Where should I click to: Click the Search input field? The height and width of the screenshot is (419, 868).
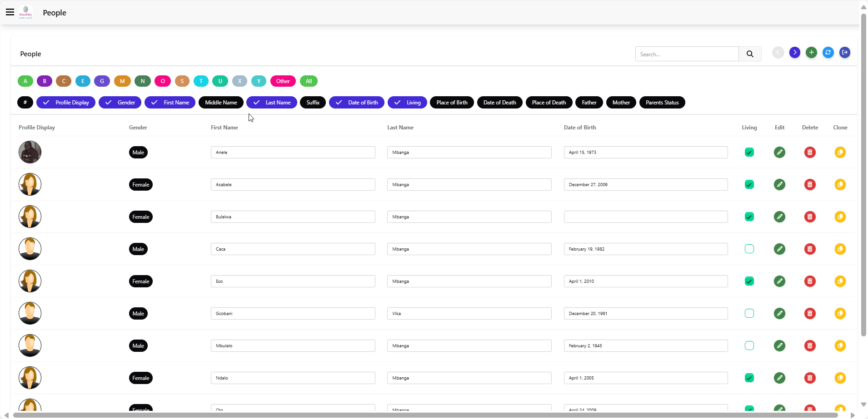point(687,54)
